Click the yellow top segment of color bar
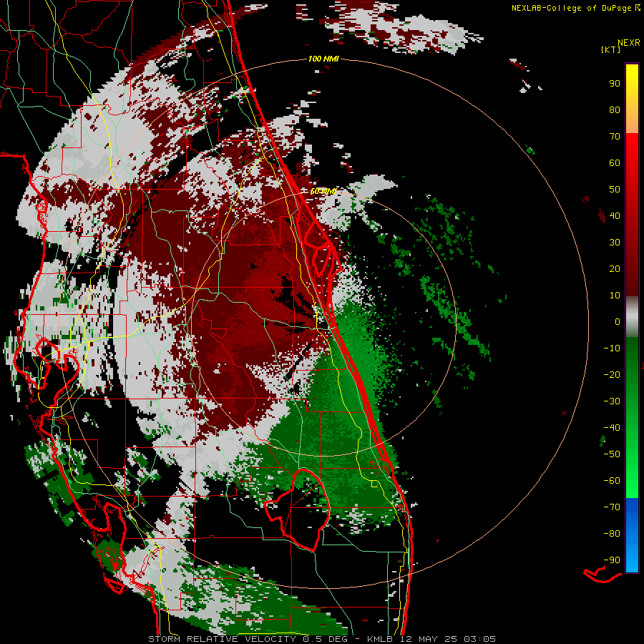The image size is (644, 644). pos(632,99)
